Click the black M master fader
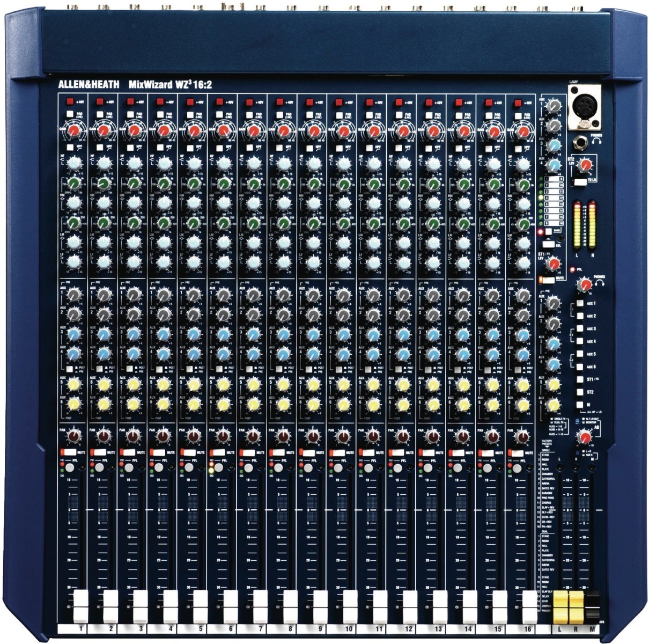649x644 pixels. point(592,608)
